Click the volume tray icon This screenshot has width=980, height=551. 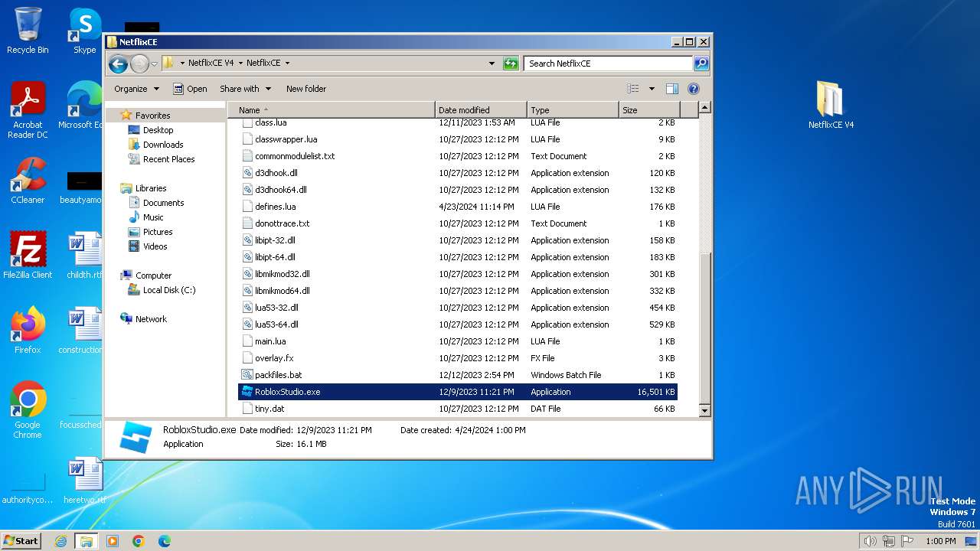(x=870, y=541)
